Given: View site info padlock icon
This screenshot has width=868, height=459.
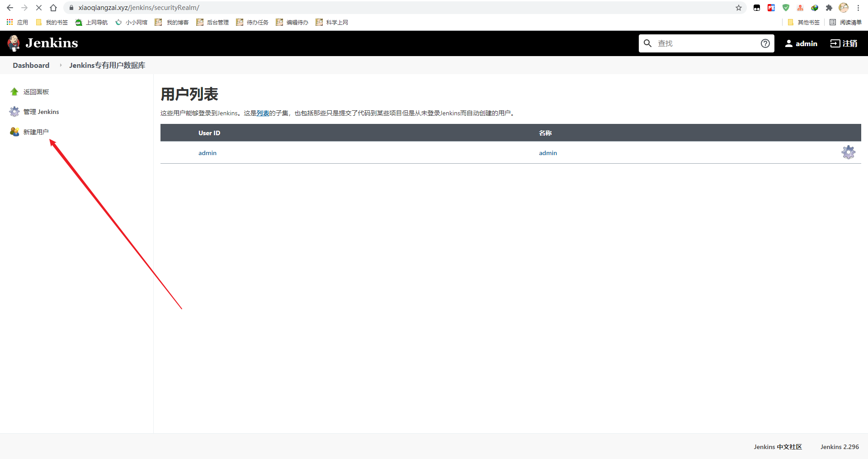Looking at the screenshot, I should [x=71, y=8].
